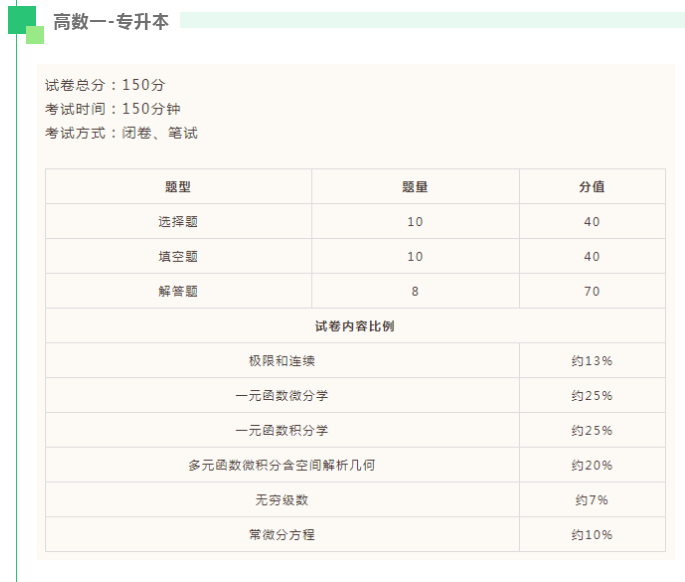Click the score value 70 for 解答题

click(592, 292)
